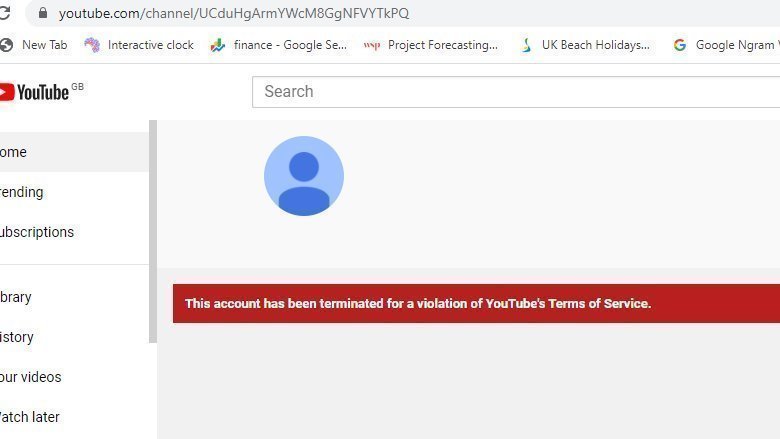This screenshot has width=780, height=439.
Task: Click the browser reload icon
Action: [x=4, y=12]
